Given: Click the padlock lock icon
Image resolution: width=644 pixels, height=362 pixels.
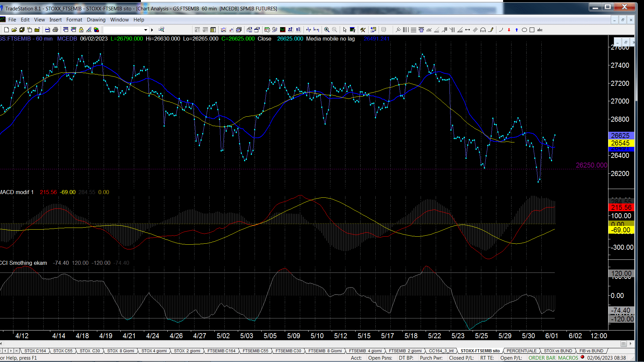Looking at the screenshot, I should [x=81, y=30].
